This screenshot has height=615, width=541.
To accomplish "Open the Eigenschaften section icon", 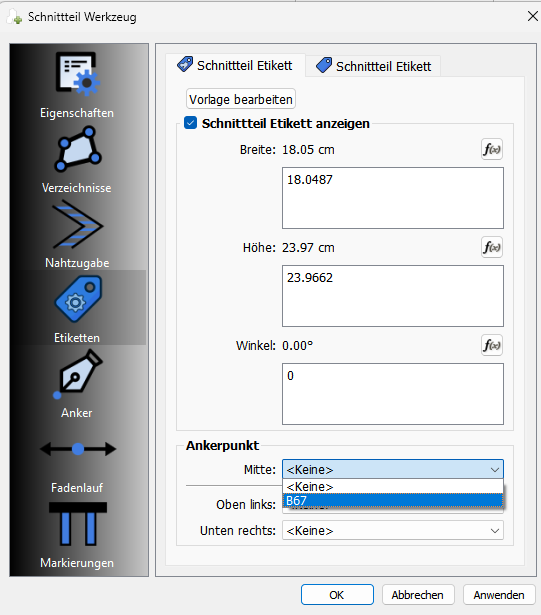I will [x=77, y=74].
